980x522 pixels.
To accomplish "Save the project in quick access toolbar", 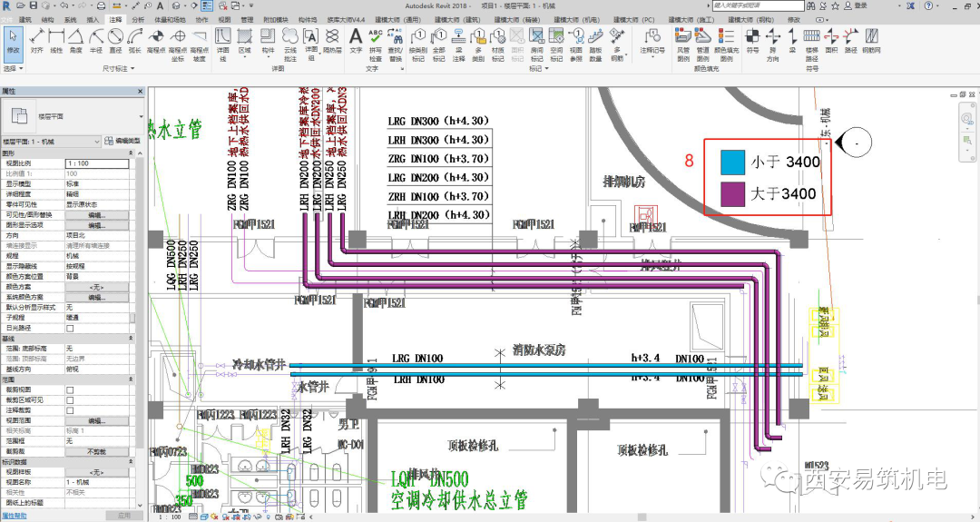I will [x=34, y=5].
